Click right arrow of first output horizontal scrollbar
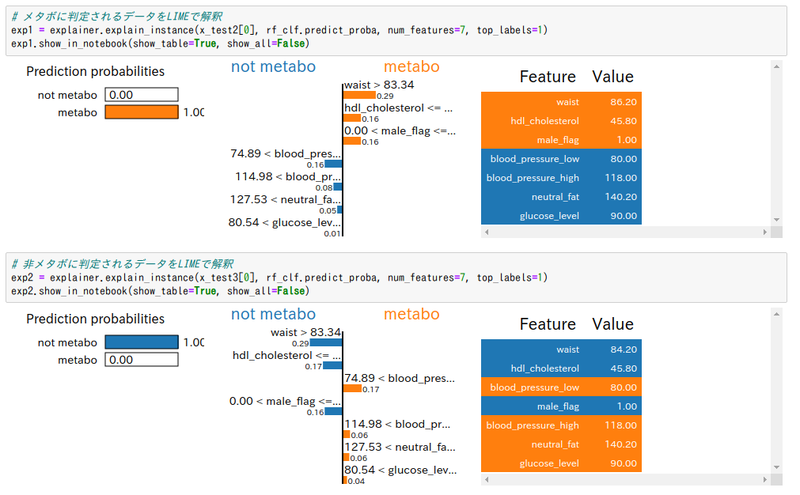800x495 pixels. coord(765,232)
